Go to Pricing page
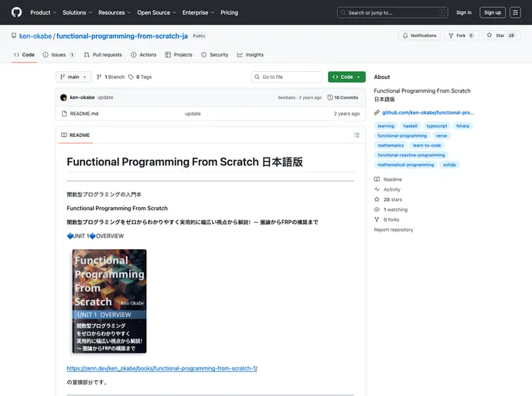The height and width of the screenshot is (396, 532). coord(229,12)
